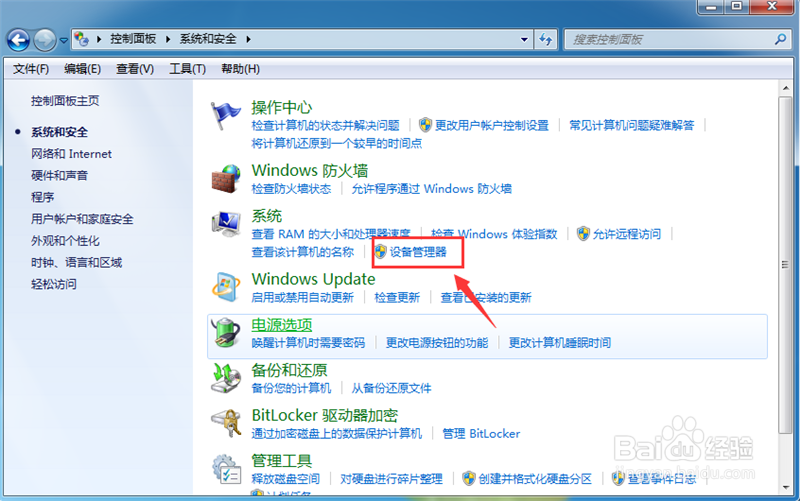800x501 pixels.
Task: Click the 搜索控制面板 search box
Action: (676, 39)
